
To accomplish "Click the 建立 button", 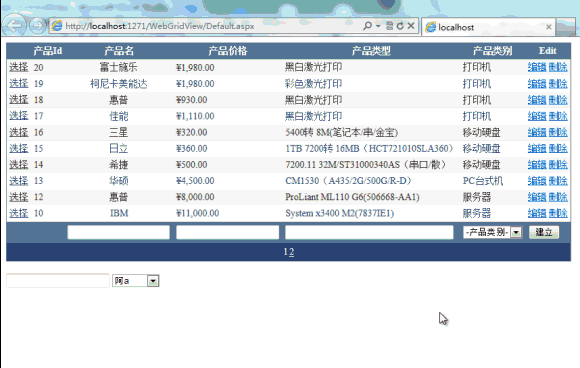I will click(543, 232).
